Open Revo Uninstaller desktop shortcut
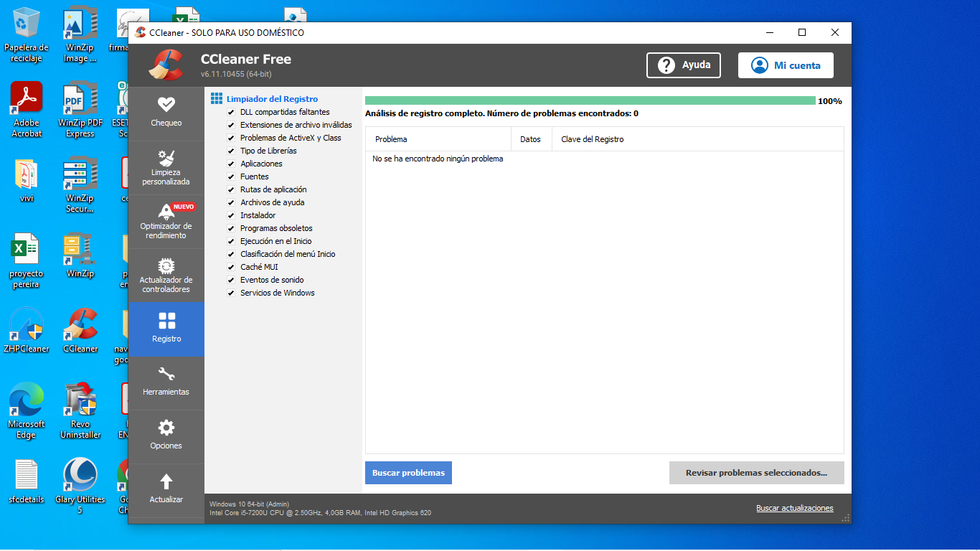Image resolution: width=980 pixels, height=551 pixels. point(80,400)
